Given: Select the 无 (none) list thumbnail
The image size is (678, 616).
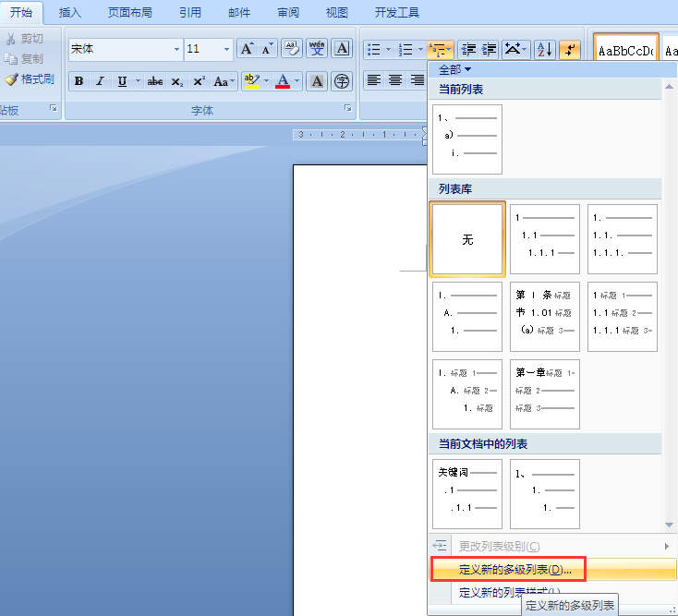Looking at the screenshot, I should click(467, 239).
